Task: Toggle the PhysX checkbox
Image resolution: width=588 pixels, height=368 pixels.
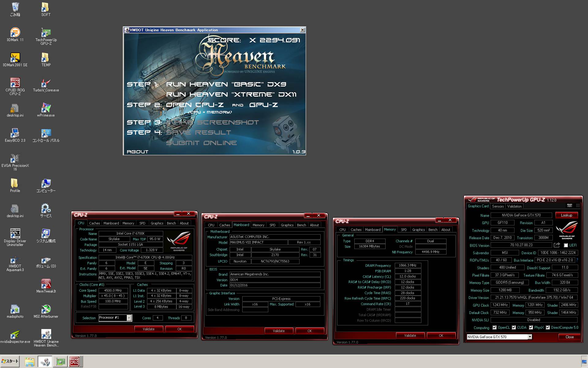Action: pyautogui.click(x=531, y=328)
